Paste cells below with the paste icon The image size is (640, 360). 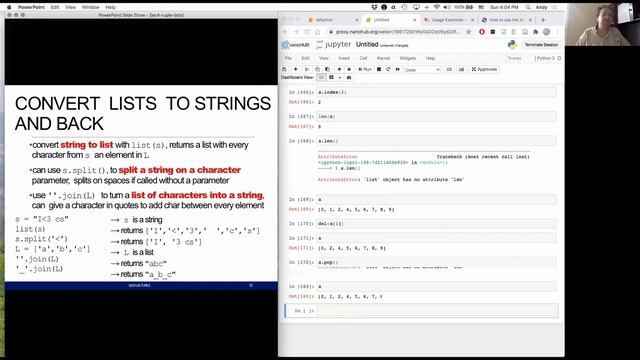[x=327, y=69]
